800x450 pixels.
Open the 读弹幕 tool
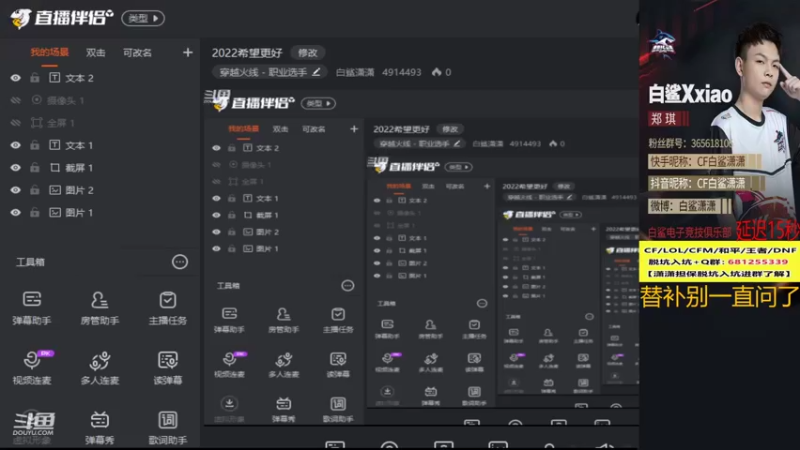click(167, 367)
